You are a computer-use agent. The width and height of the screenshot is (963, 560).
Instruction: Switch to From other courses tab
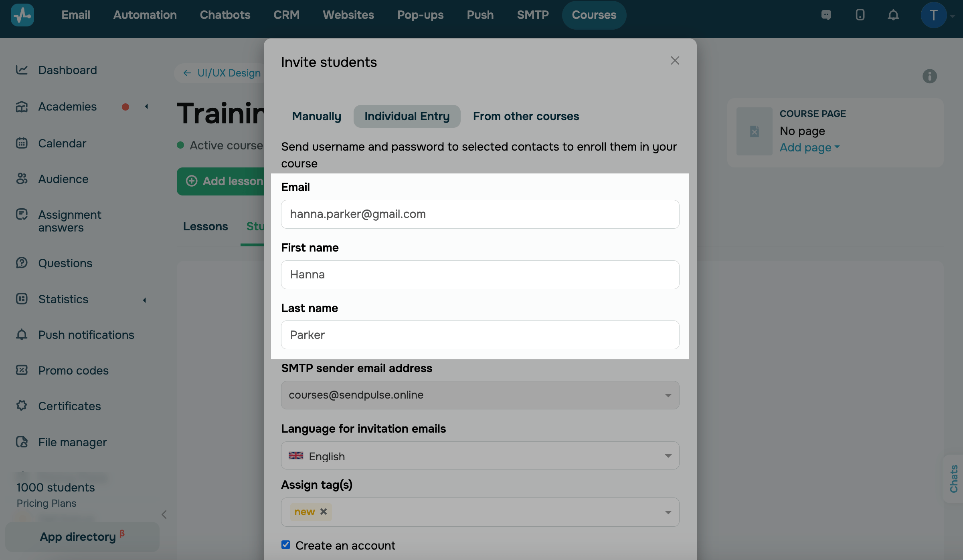coord(526,116)
